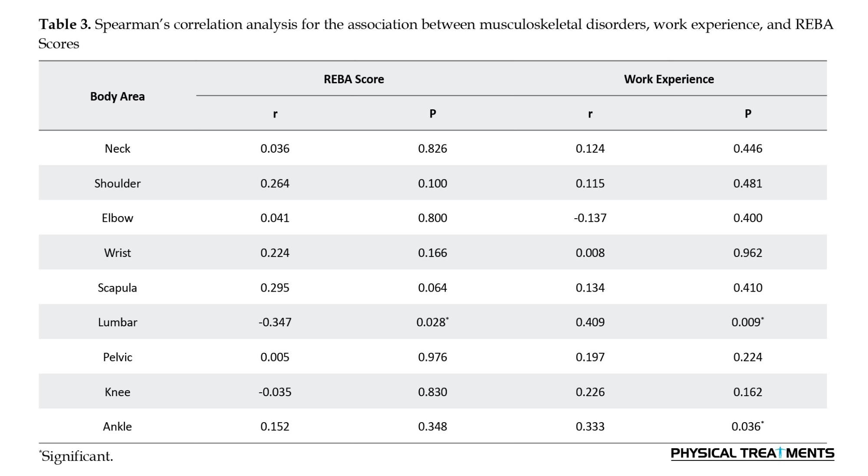Screen dimensions: 868x476
Task: Select the Elbow row label
Action: tap(117, 218)
